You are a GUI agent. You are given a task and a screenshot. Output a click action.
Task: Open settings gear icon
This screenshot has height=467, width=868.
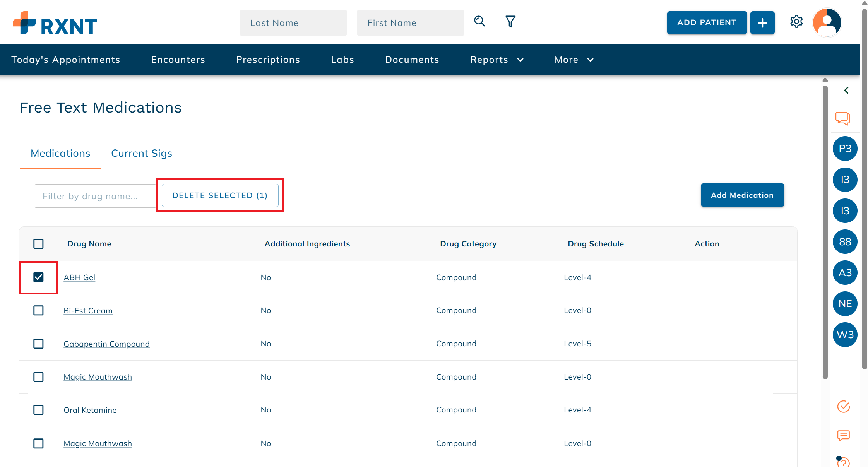(x=796, y=22)
